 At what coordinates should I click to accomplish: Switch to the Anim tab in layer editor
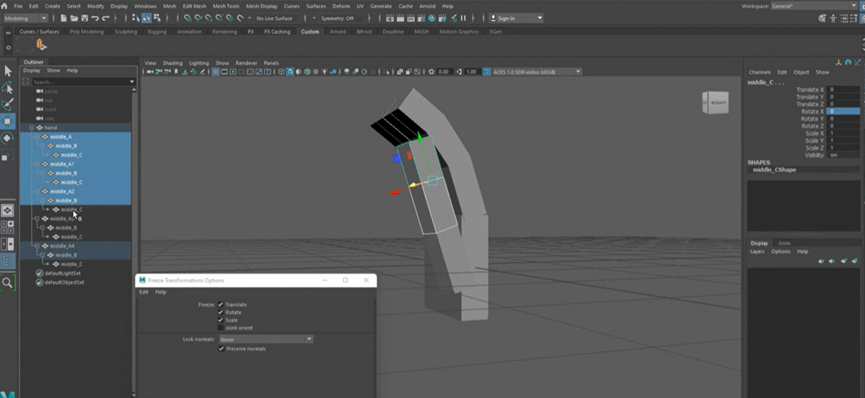point(784,243)
